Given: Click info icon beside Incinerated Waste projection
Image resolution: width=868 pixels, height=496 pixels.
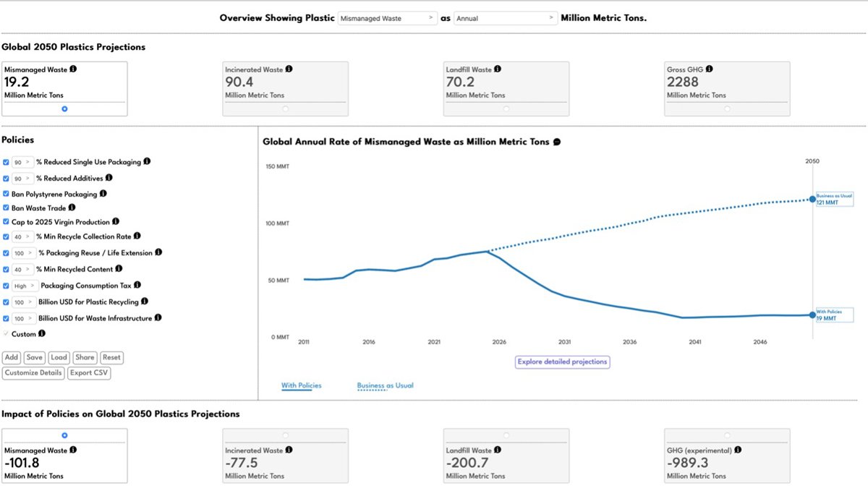Looking at the screenshot, I should (289, 69).
